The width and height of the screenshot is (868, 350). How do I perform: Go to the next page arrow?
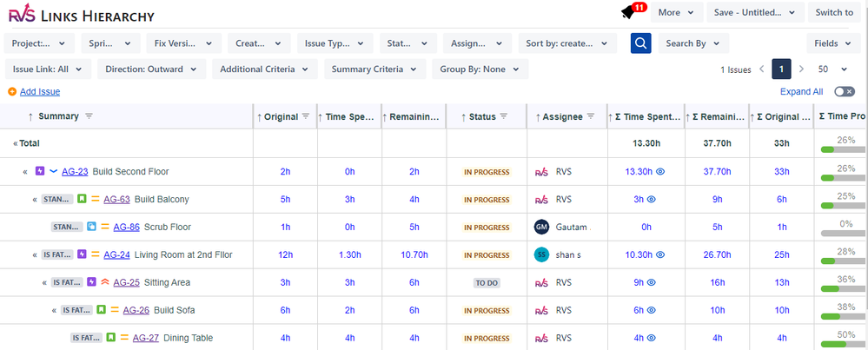pyautogui.click(x=800, y=69)
